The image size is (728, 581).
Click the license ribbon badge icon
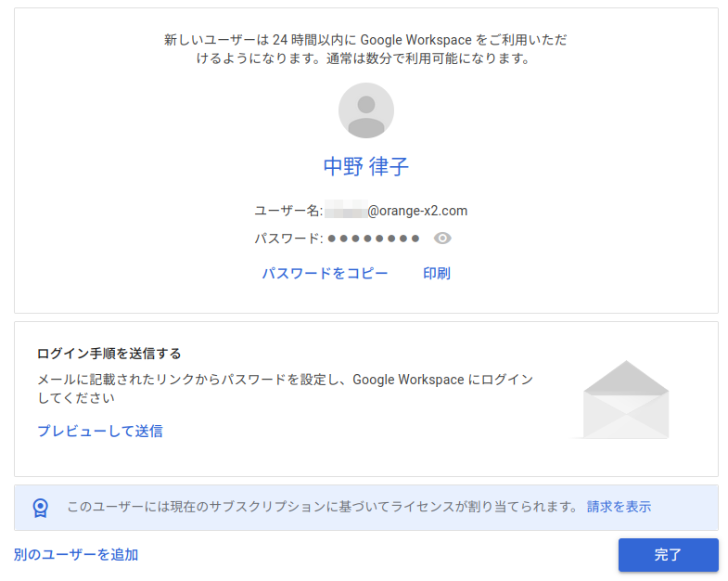[x=40, y=508]
